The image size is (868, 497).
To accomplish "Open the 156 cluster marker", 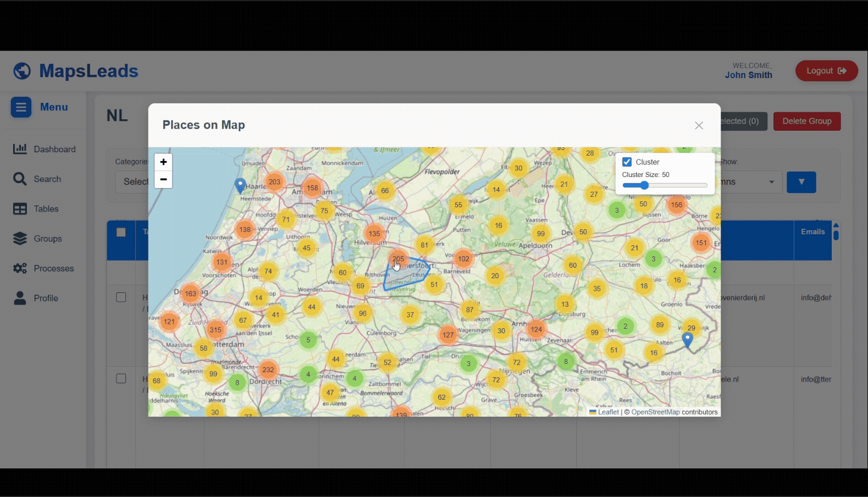I will (x=677, y=205).
